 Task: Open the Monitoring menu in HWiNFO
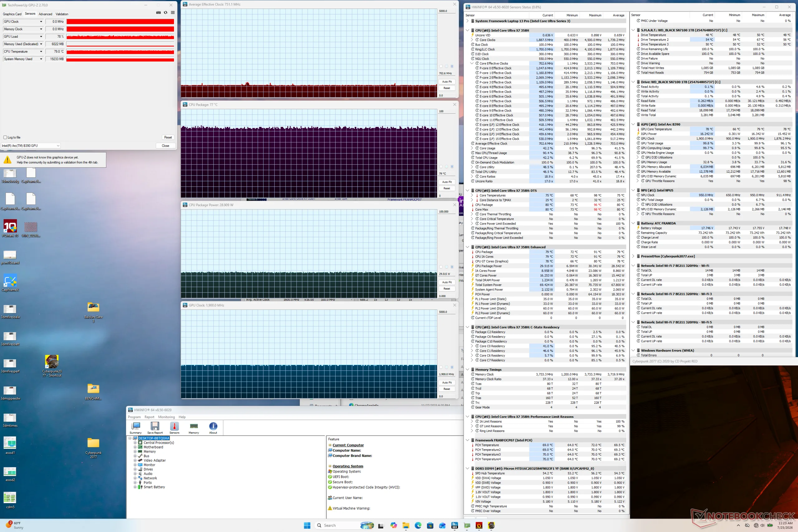coord(166,417)
